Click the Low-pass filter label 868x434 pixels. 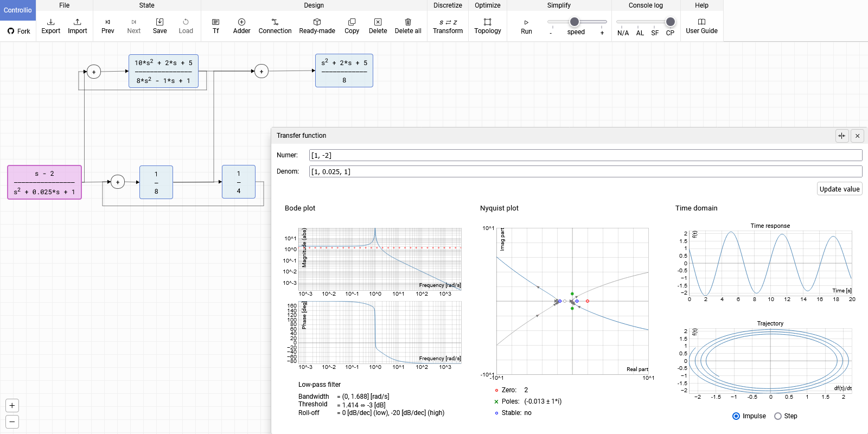tap(320, 385)
